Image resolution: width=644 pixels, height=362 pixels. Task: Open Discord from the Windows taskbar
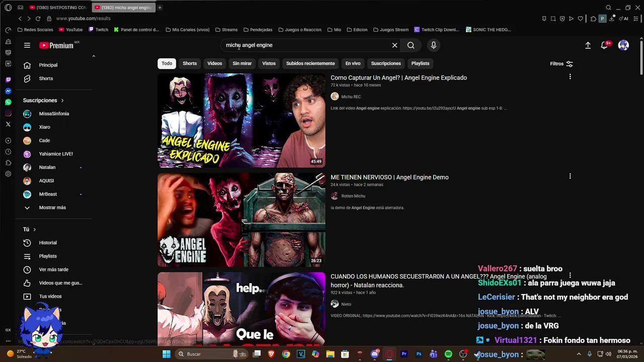tap(375, 354)
